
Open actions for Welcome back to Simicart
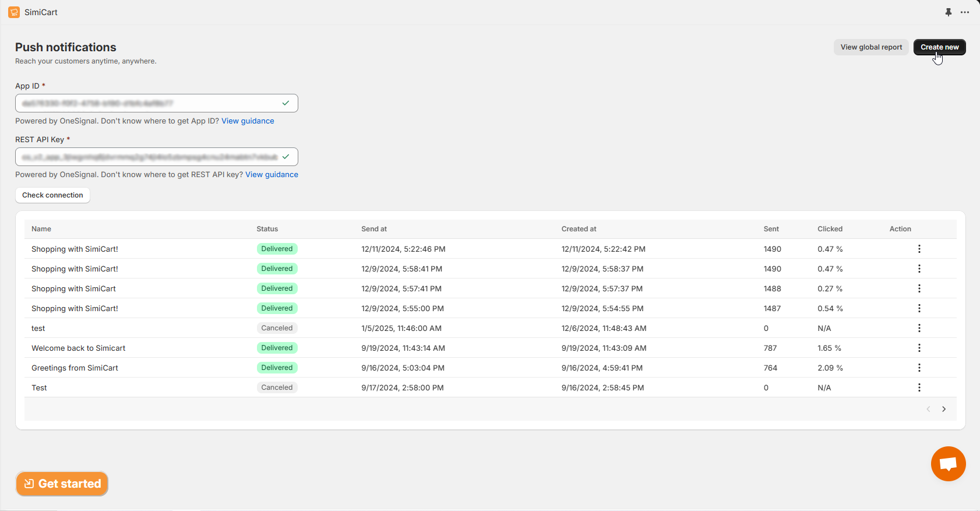click(919, 348)
